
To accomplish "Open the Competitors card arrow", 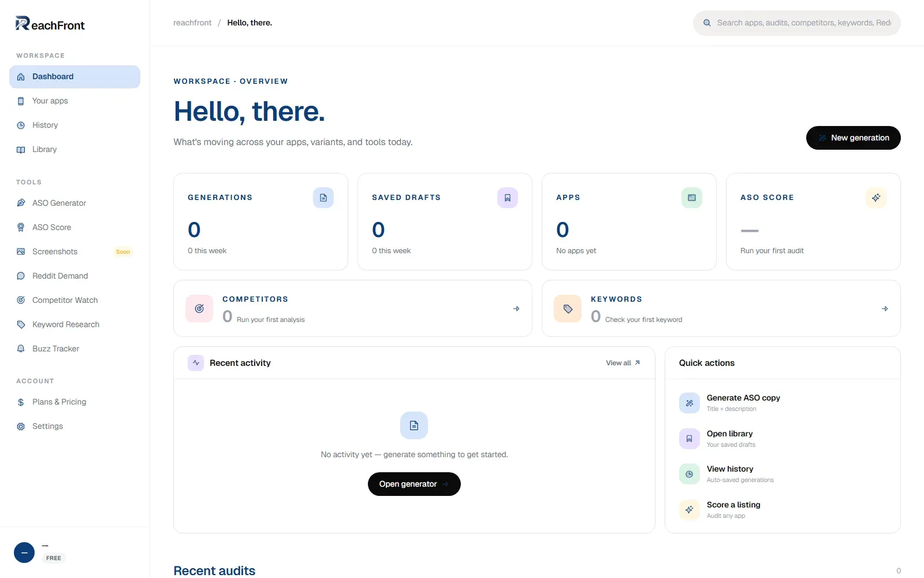I will pos(516,309).
